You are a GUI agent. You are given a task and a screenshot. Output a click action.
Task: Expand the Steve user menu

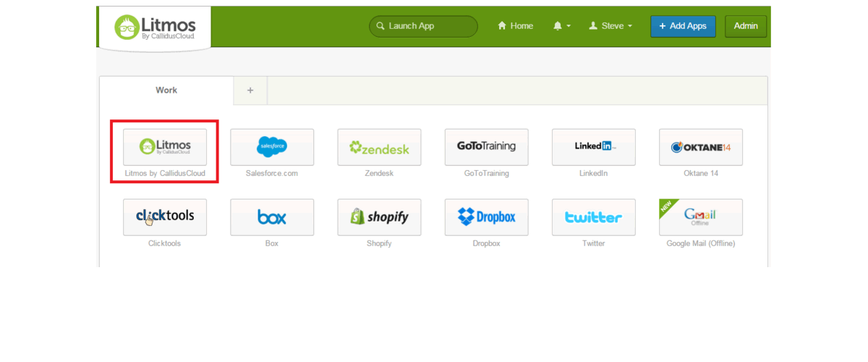coord(610,26)
